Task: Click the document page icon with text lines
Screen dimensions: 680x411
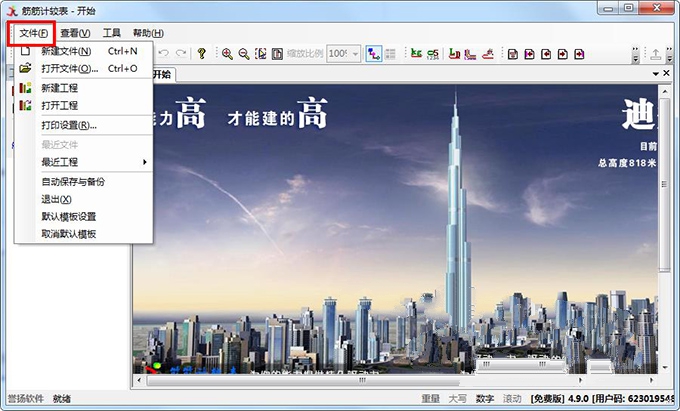Action: tap(513, 54)
